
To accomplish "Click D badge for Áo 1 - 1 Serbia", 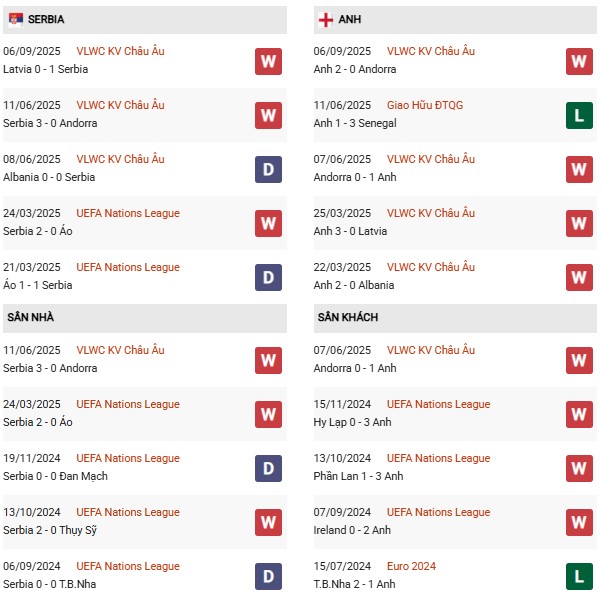I will 268,277.
